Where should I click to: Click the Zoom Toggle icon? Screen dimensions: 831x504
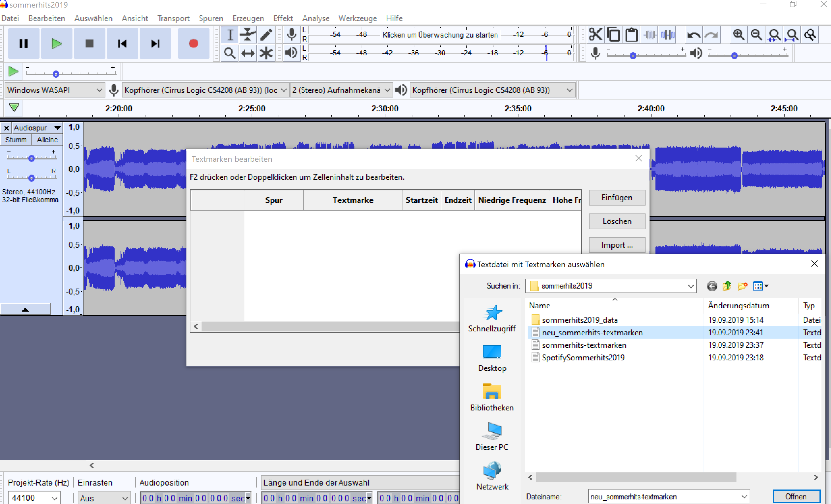(810, 35)
